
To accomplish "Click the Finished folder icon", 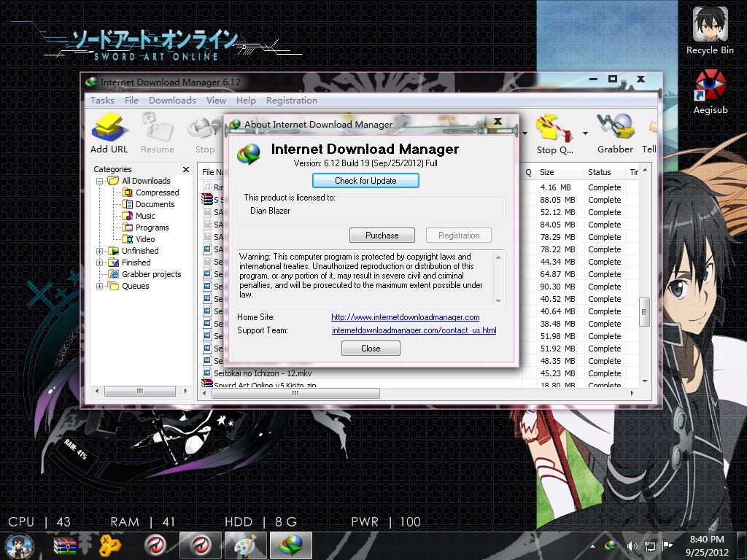I will [113, 262].
